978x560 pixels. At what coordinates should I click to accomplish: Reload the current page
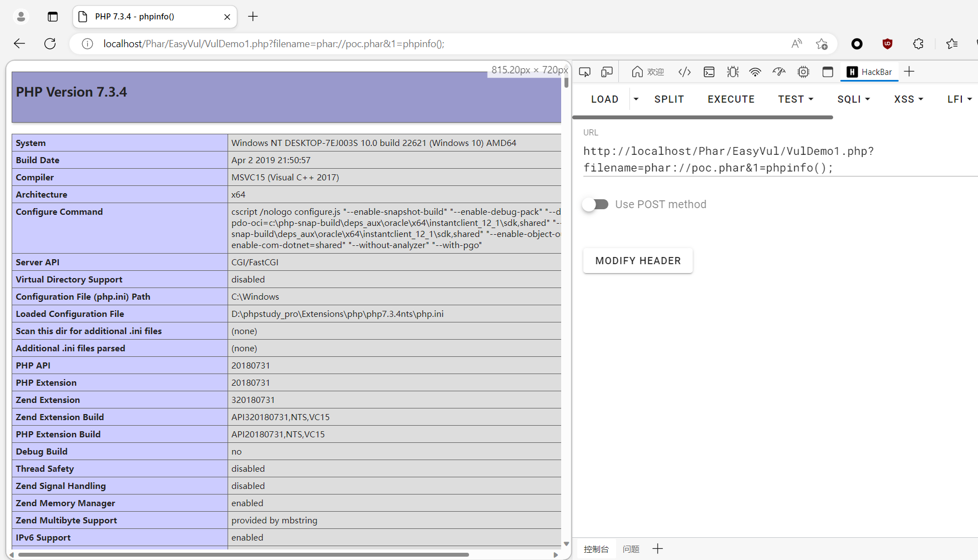pos(50,44)
